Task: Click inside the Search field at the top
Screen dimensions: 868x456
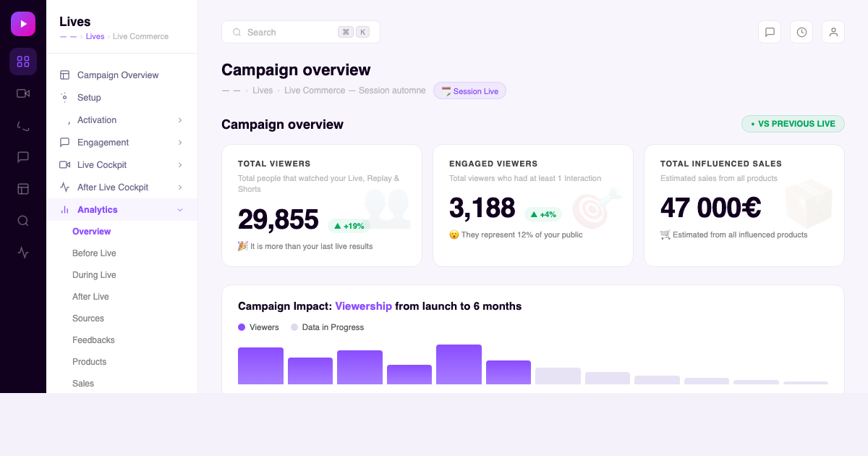Action: pos(289,32)
